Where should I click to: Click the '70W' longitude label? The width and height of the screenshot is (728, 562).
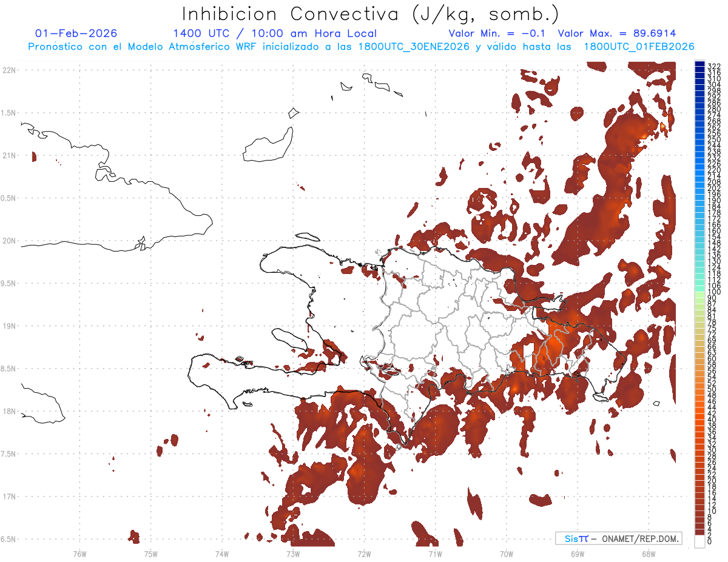point(506,554)
